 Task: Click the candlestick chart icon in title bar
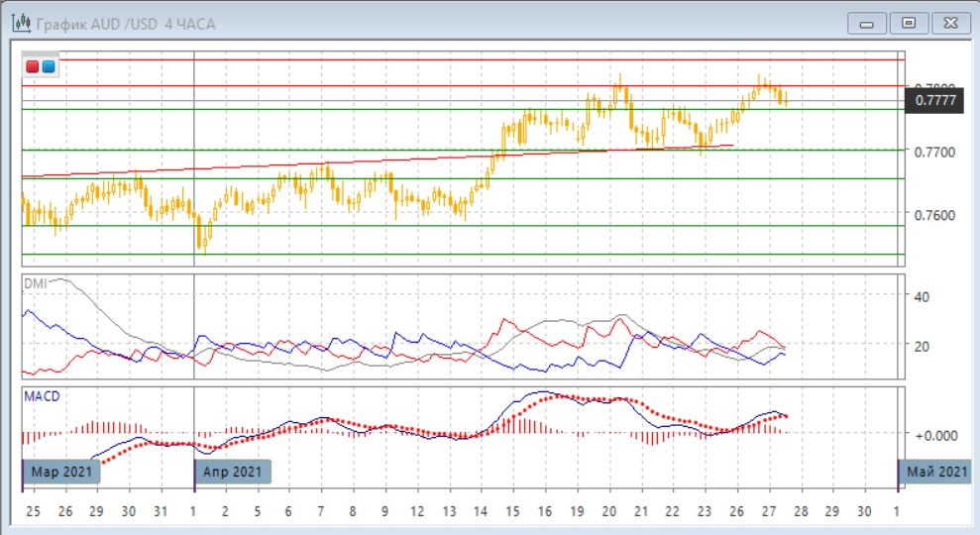click(20, 22)
